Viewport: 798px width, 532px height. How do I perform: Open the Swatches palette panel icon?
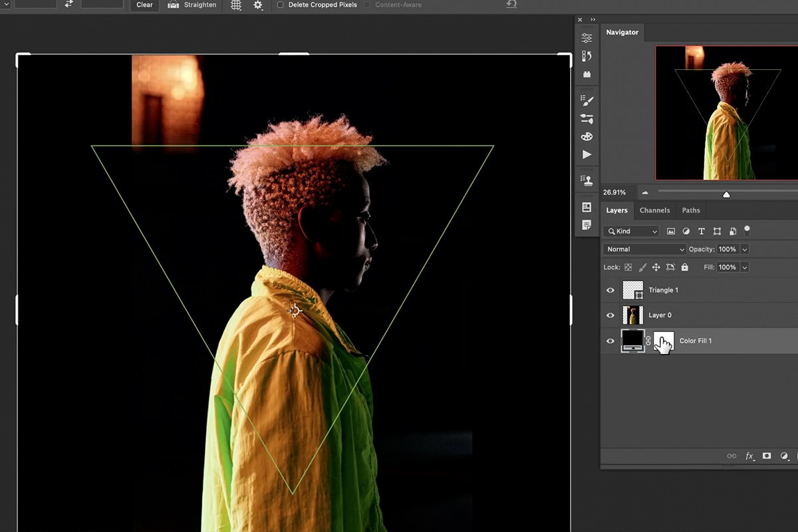[587, 136]
